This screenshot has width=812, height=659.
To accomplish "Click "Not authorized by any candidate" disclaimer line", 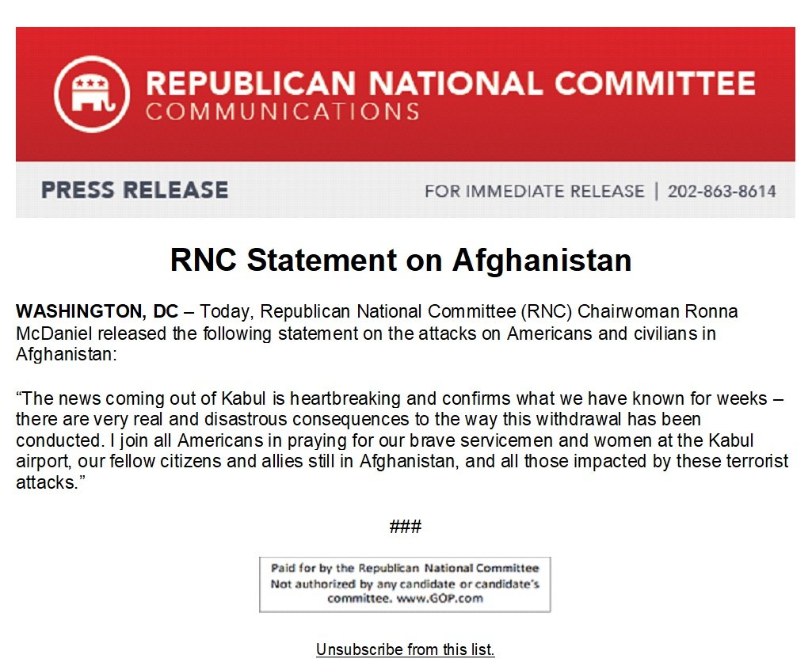I will pyautogui.click(x=404, y=584).
